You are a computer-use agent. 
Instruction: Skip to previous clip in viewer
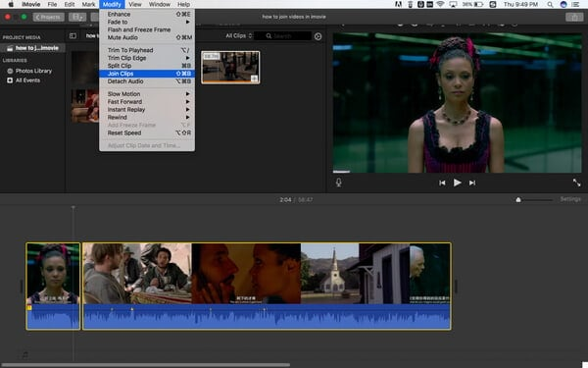(442, 183)
